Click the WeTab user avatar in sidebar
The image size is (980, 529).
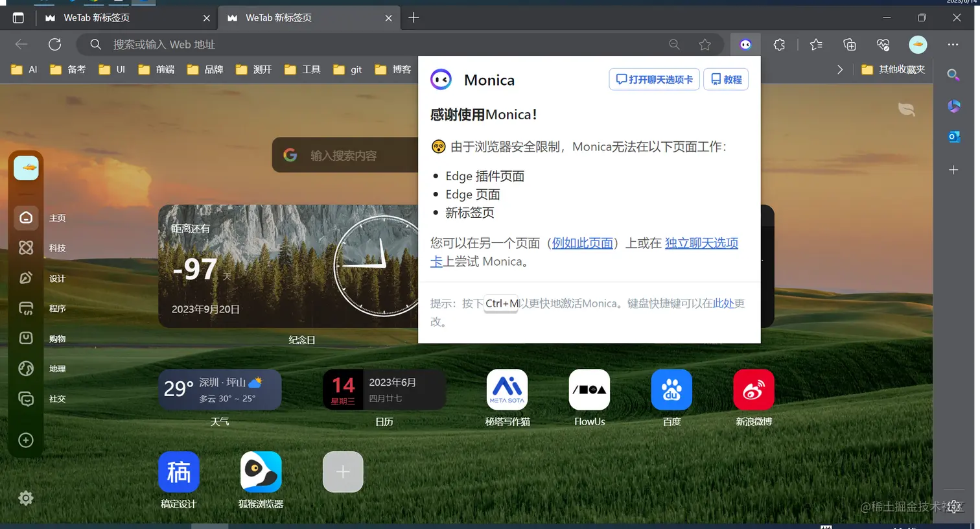click(x=26, y=168)
